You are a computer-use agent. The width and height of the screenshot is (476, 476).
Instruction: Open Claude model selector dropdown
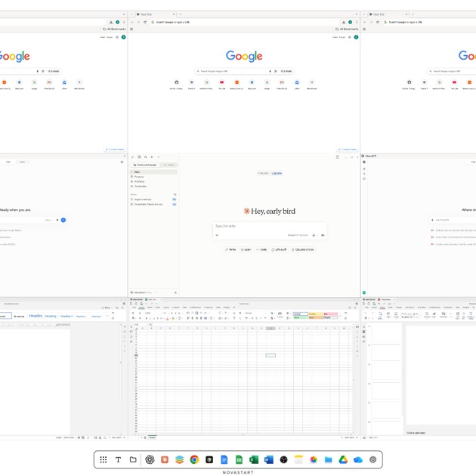pos(298,235)
